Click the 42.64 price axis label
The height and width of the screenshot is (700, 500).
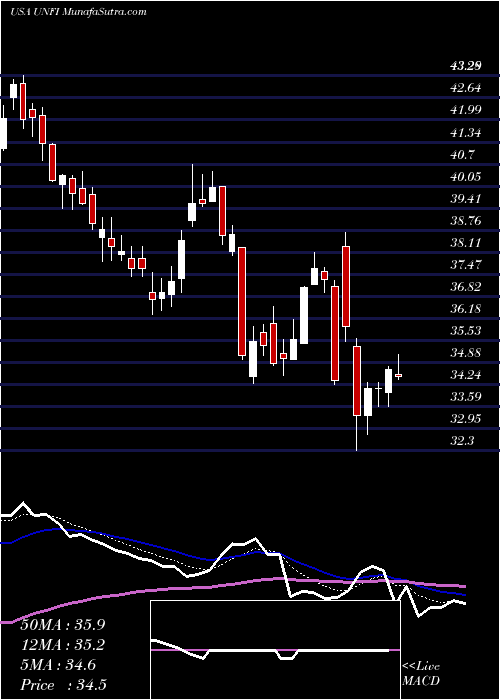click(465, 88)
